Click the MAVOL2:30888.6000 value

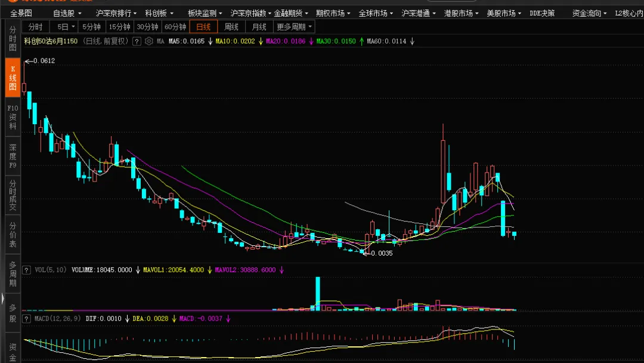[x=245, y=270]
